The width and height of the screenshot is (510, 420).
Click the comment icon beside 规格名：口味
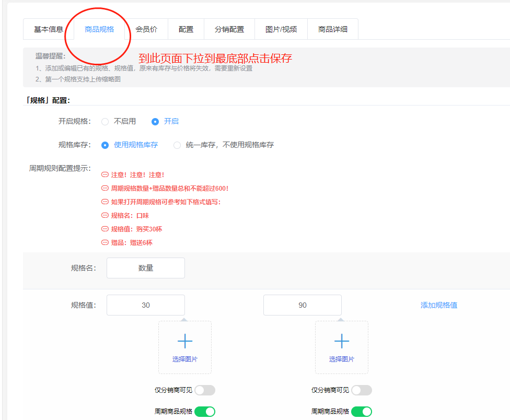(x=105, y=215)
